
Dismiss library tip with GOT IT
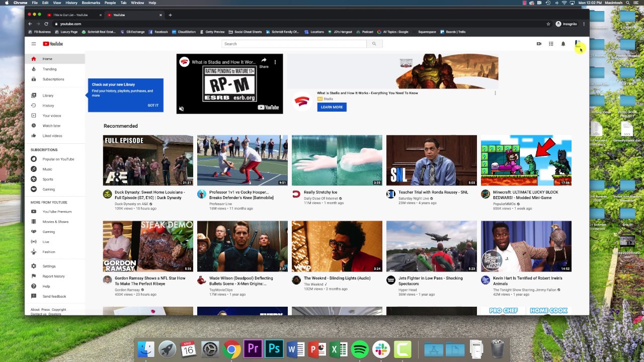pos(153,106)
